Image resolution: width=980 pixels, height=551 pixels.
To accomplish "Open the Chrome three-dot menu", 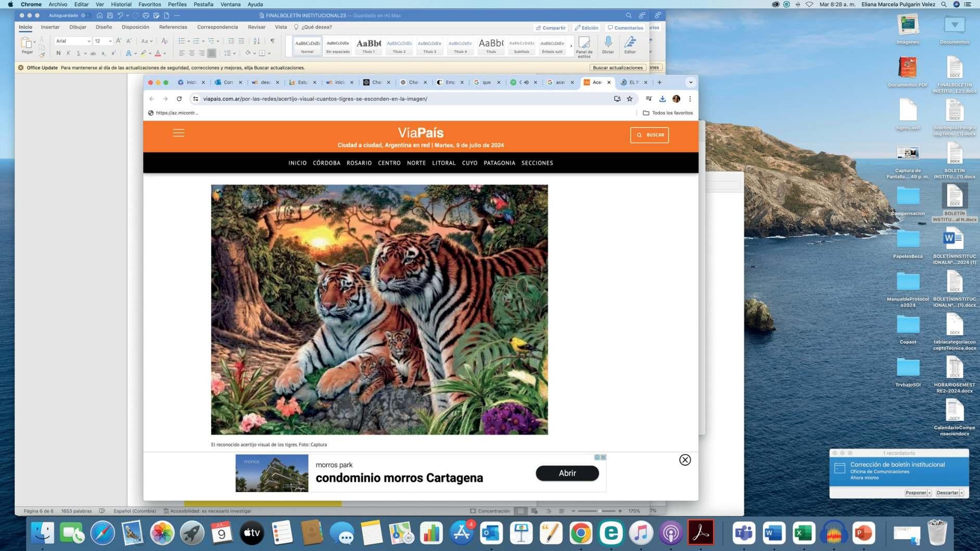I will click(x=690, y=99).
